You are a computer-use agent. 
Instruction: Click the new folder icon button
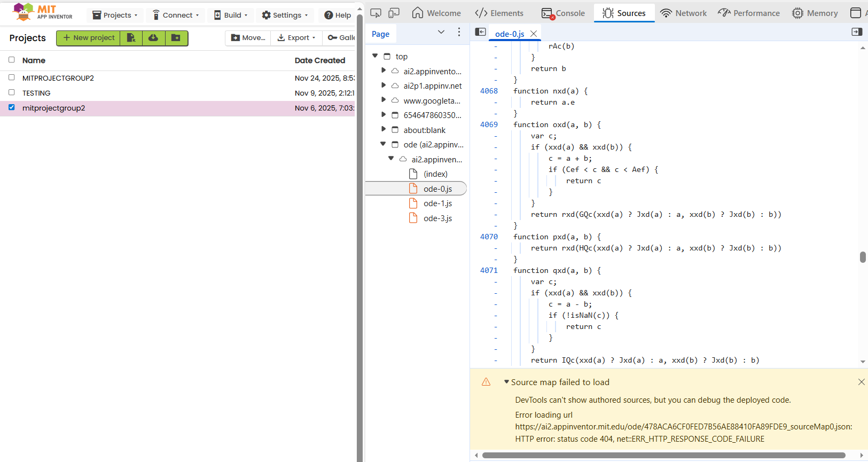click(176, 38)
